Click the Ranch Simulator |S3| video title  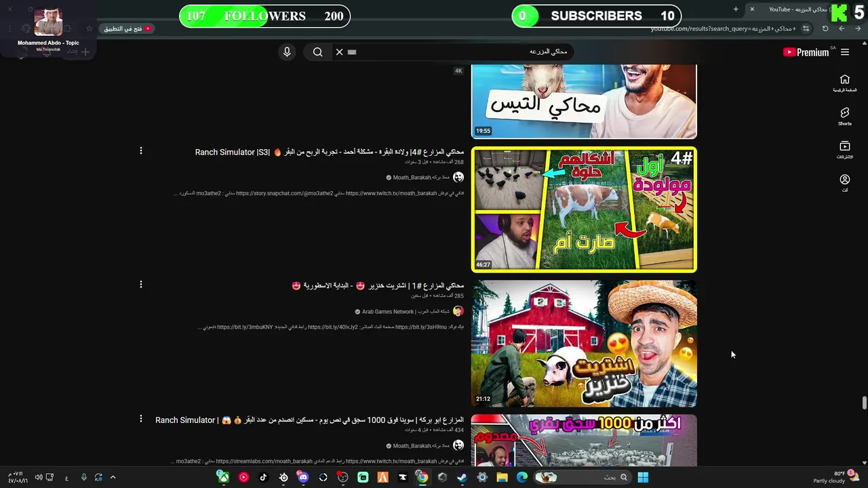point(330,152)
